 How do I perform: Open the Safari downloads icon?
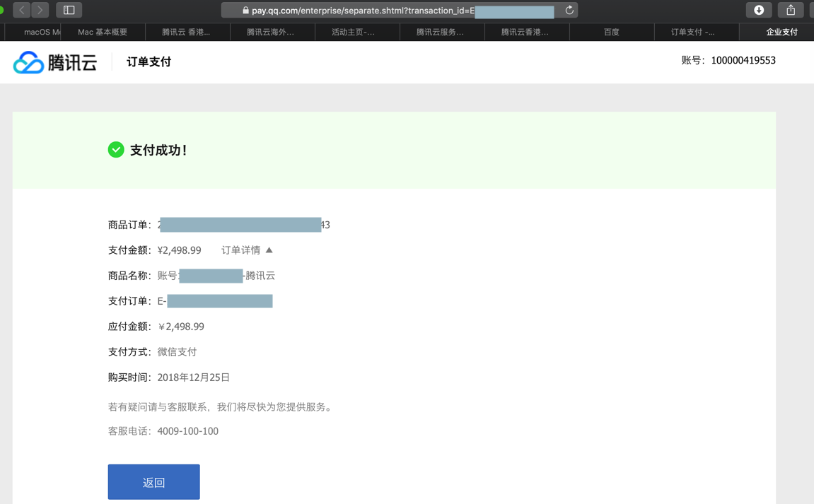(x=758, y=10)
